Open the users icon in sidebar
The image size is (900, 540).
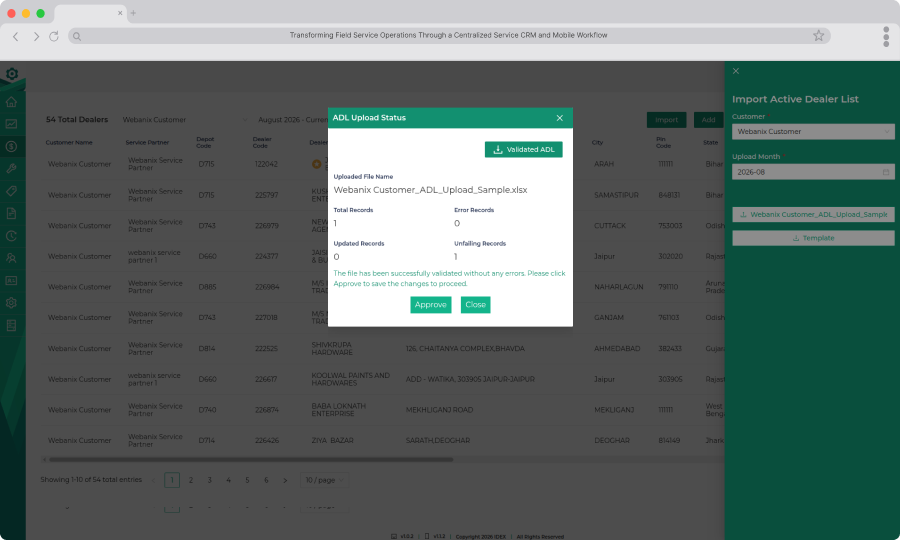[11, 258]
